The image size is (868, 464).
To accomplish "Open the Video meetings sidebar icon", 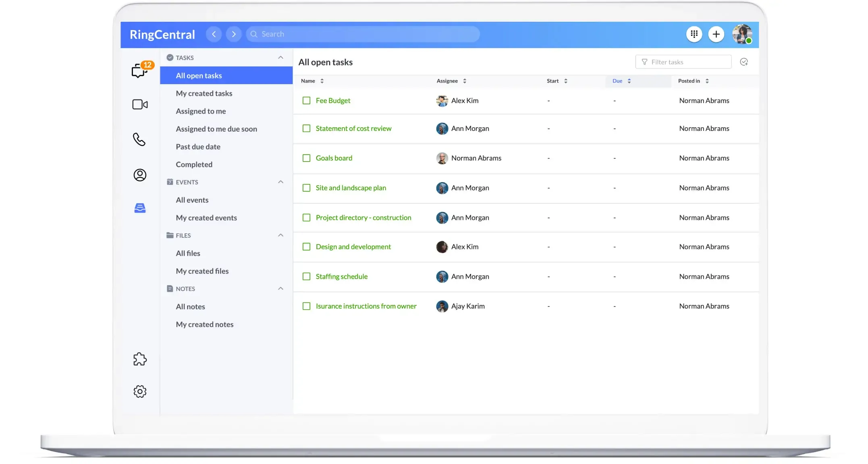I will (x=140, y=104).
